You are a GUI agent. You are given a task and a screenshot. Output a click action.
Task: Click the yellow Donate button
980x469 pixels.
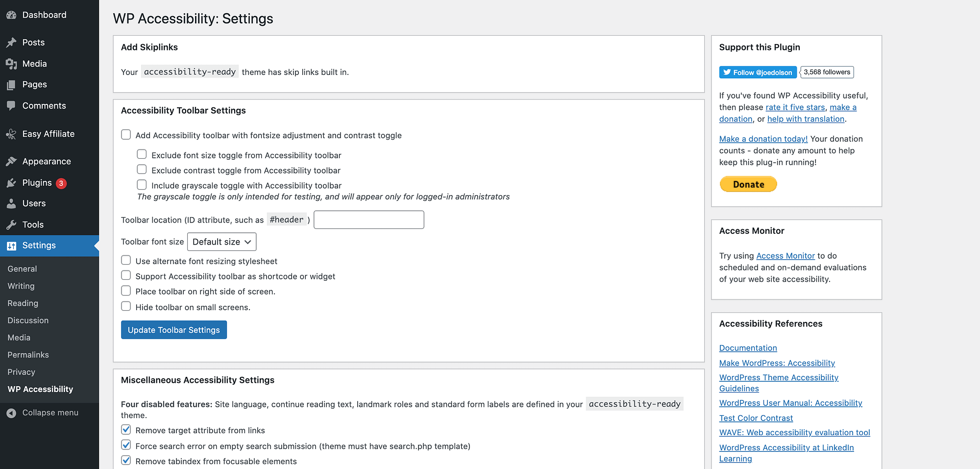[748, 184]
